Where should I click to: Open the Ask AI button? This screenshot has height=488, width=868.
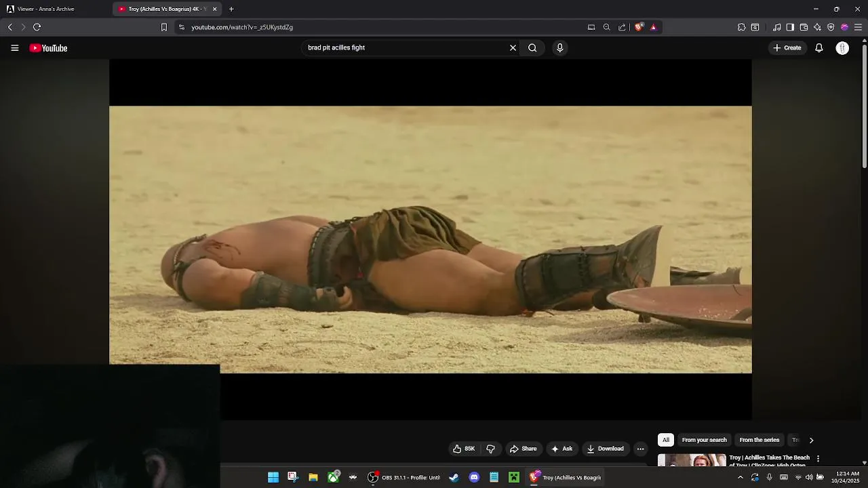point(562,449)
